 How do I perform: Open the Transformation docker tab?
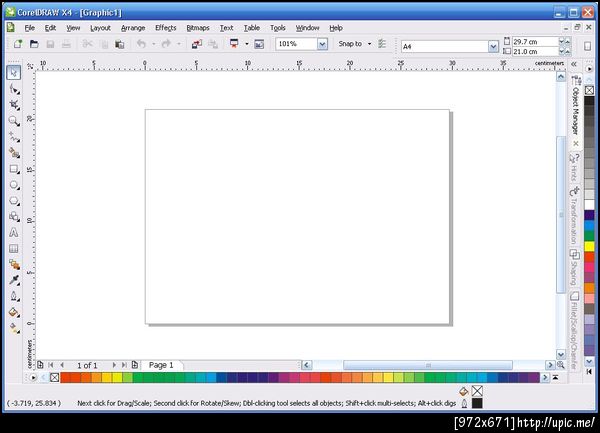pos(574,216)
